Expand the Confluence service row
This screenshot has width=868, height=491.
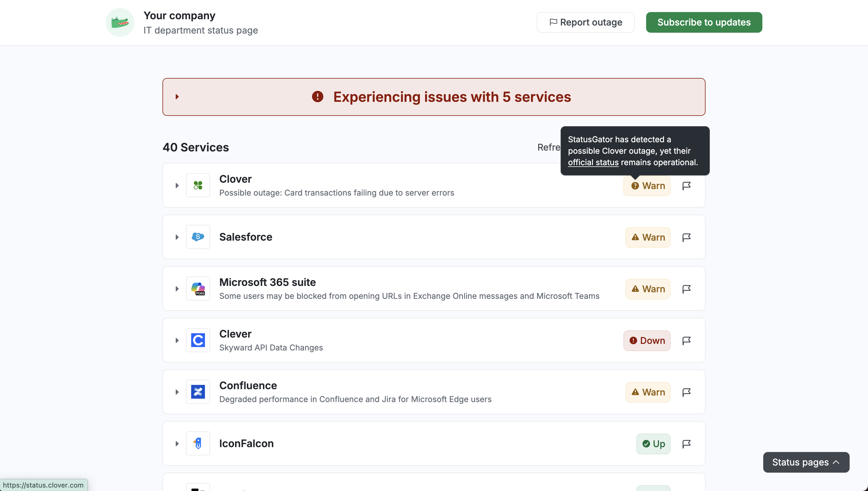177,392
